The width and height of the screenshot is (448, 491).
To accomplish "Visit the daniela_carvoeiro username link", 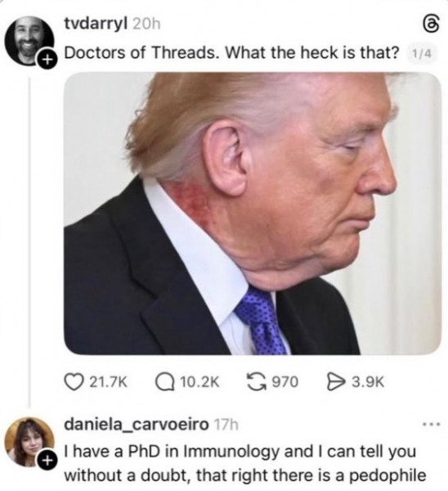I will point(137,425).
